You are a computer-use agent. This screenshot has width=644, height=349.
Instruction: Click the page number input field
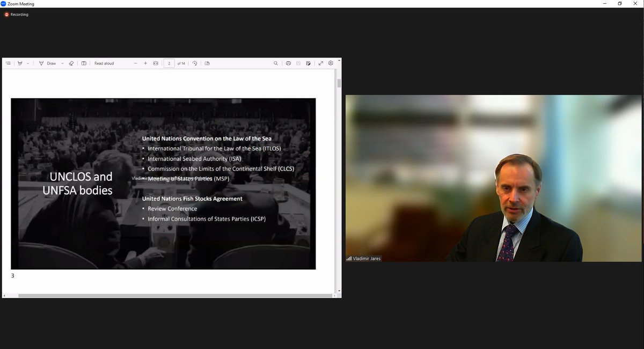click(x=170, y=63)
